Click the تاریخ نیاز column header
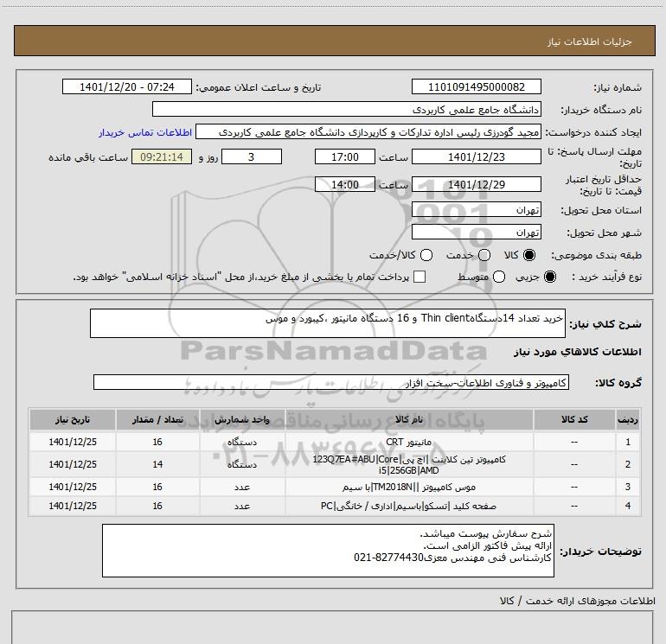The image size is (666, 644). click(73, 419)
